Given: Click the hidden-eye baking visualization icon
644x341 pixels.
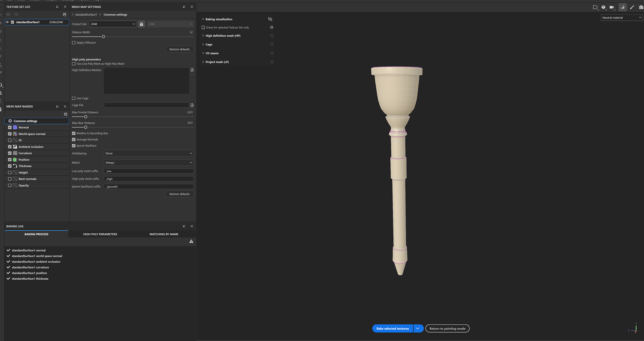Looking at the screenshot, I should click(x=270, y=19).
